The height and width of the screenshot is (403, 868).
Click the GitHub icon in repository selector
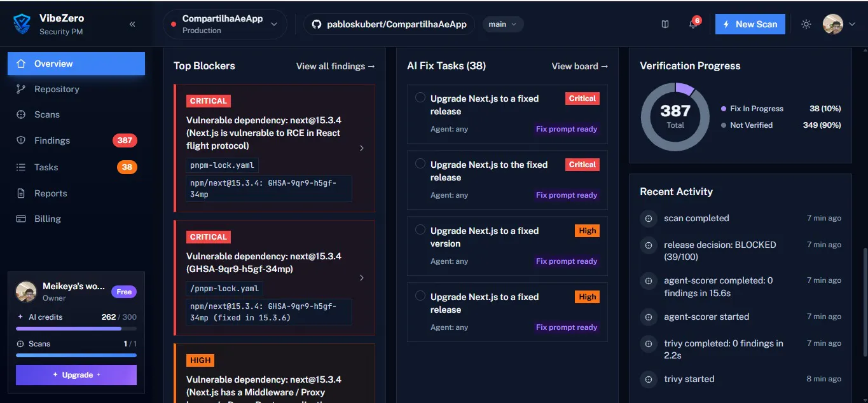(x=317, y=24)
